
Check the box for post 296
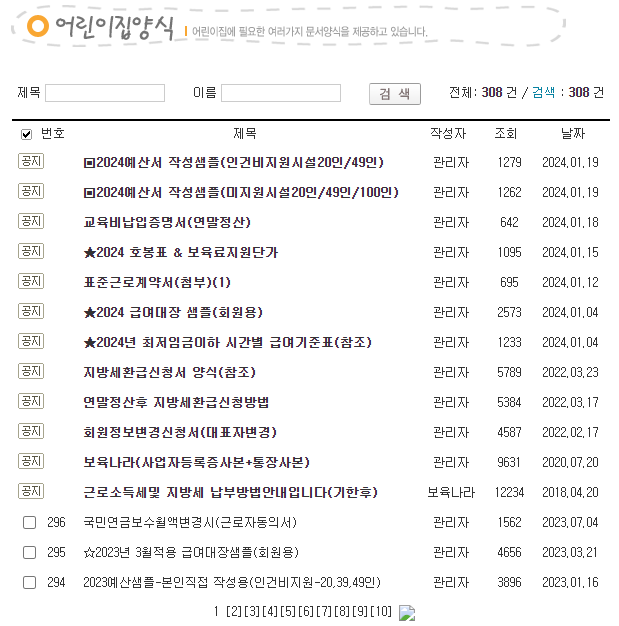[30, 522]
